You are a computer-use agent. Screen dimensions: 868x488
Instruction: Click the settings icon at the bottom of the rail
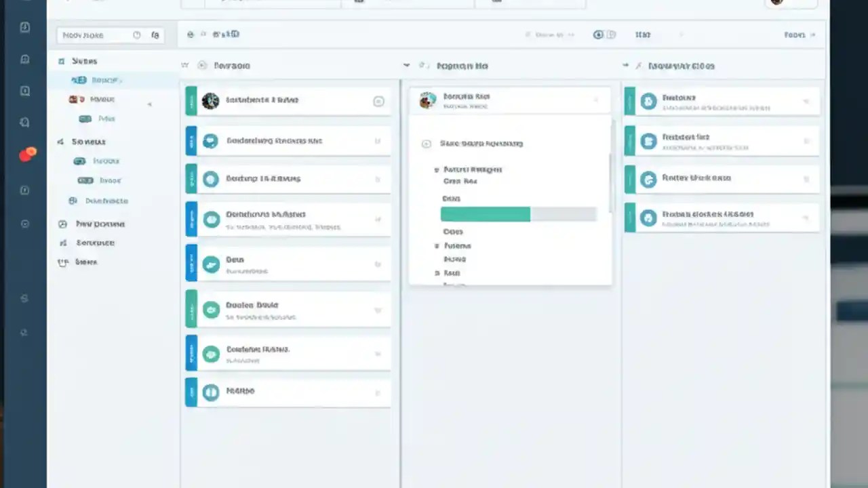tap(24, 332)
